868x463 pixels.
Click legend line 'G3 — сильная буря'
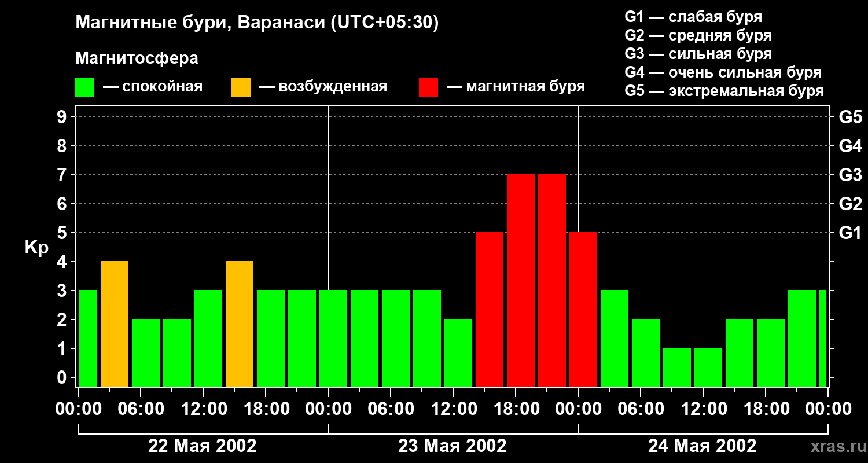tap(698, 54)
